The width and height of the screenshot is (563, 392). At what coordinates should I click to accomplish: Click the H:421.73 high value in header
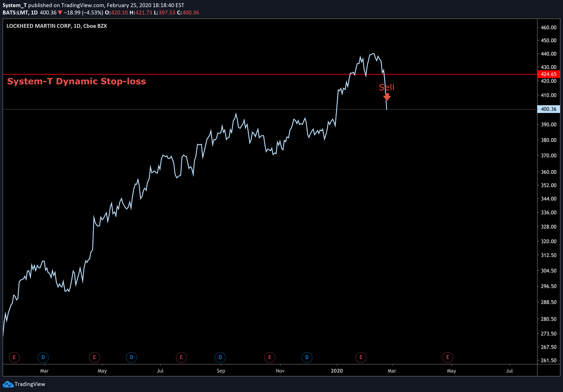[141, 13]
